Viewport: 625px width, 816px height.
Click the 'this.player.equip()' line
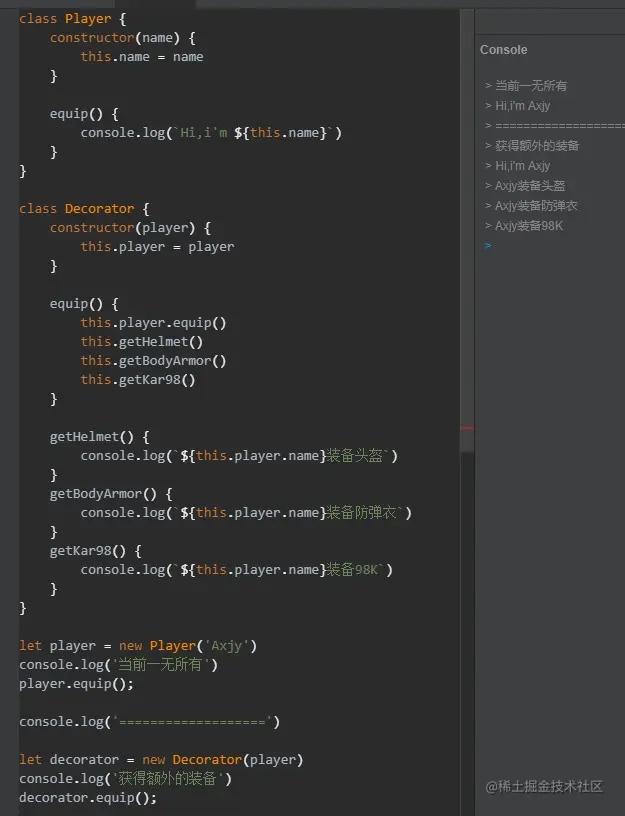pyautogui.click(x=154, y=323)
